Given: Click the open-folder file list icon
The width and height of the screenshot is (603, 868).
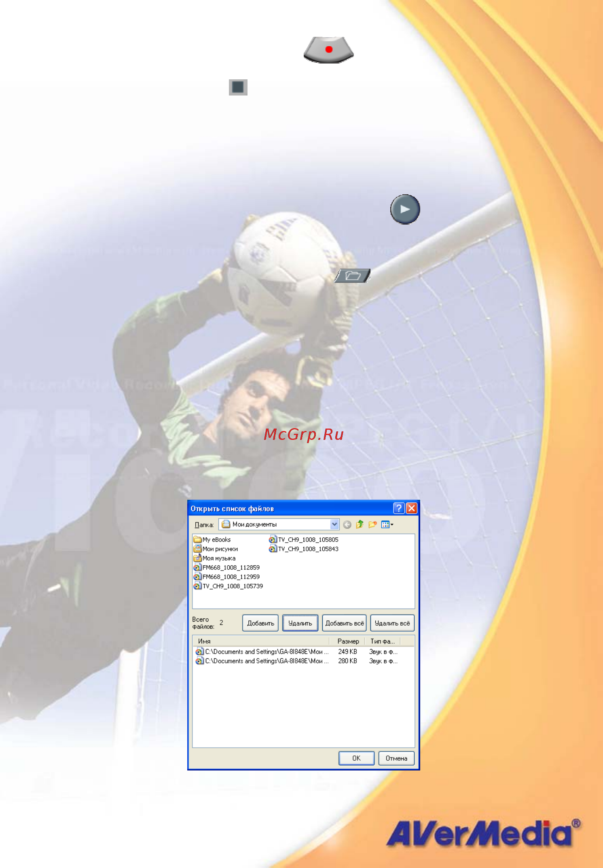Looking at the screenshot, I should [x=352, y=276].
